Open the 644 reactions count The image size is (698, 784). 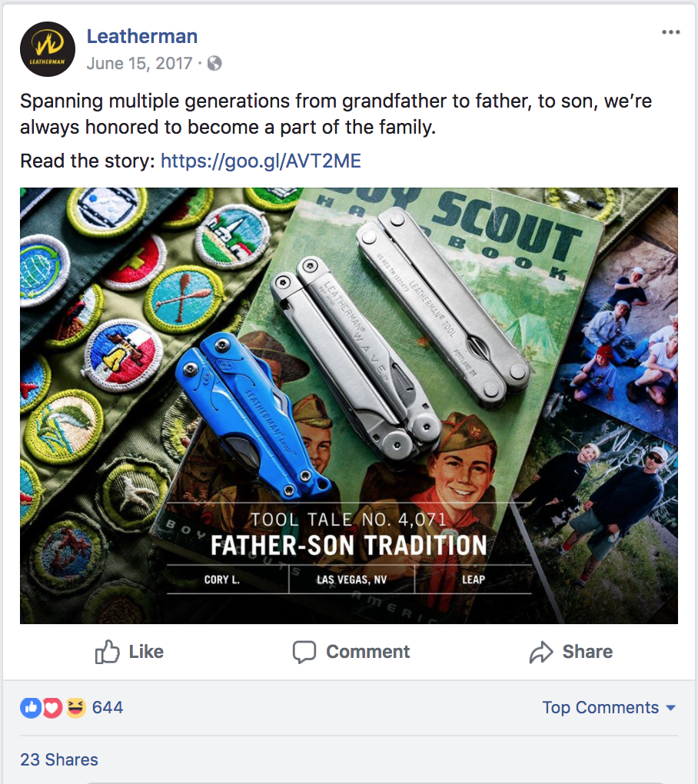108,707
